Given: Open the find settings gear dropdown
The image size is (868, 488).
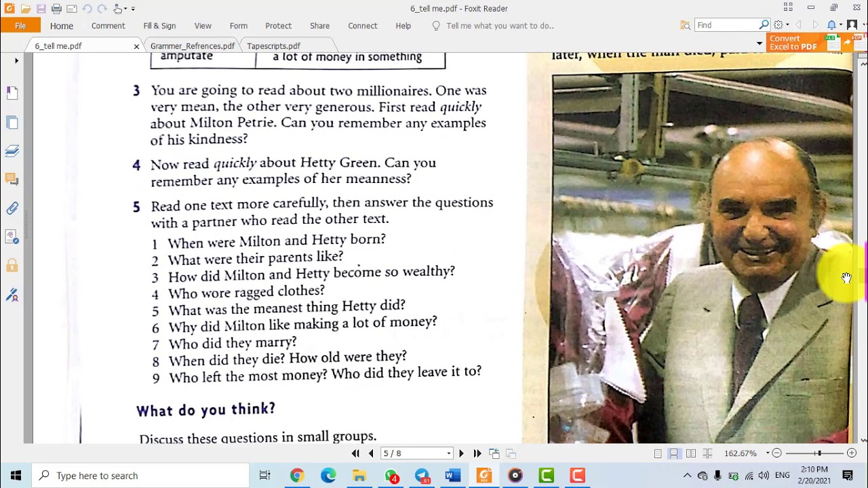Looking at the screenshot, I should [781, 25].
